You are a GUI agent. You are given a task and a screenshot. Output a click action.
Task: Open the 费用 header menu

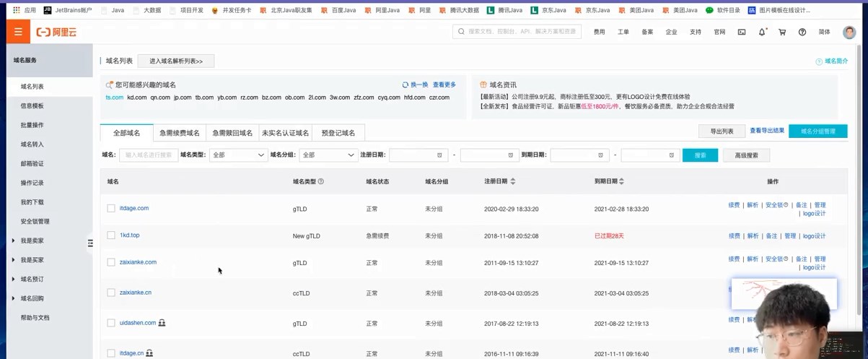tap(599, 32)
